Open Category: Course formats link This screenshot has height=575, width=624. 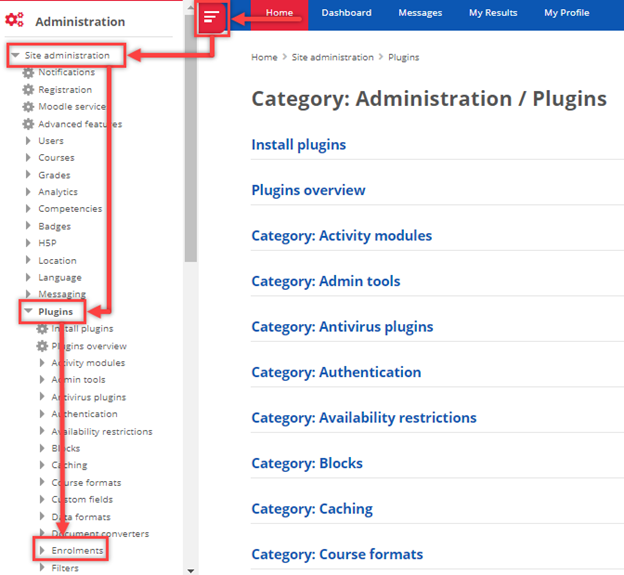click(337, 554)
